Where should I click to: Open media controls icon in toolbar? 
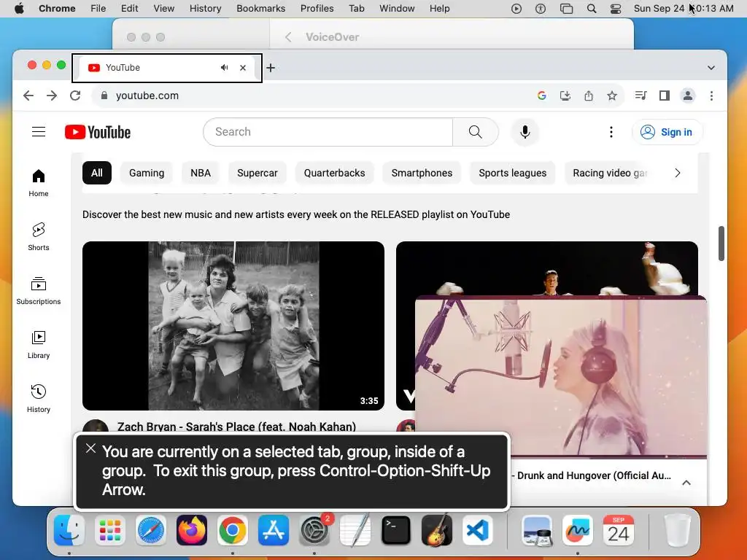click(x=640, y=96)
